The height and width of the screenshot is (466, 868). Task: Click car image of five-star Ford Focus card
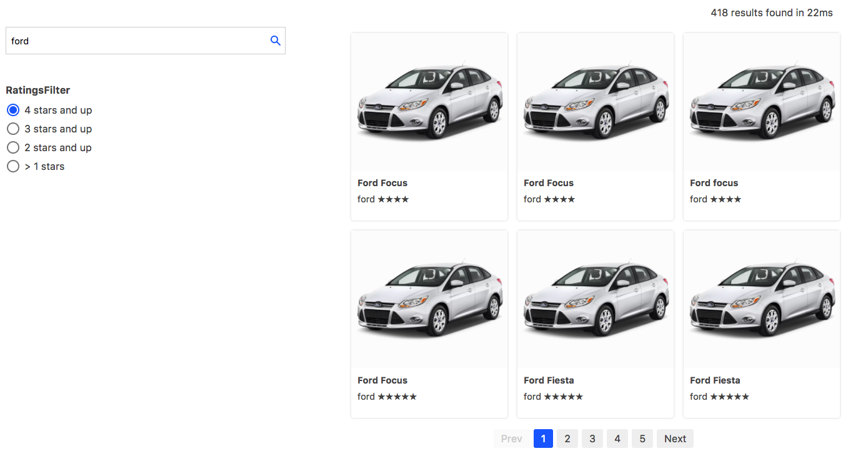pyautogui.click(x=429, y=299)
